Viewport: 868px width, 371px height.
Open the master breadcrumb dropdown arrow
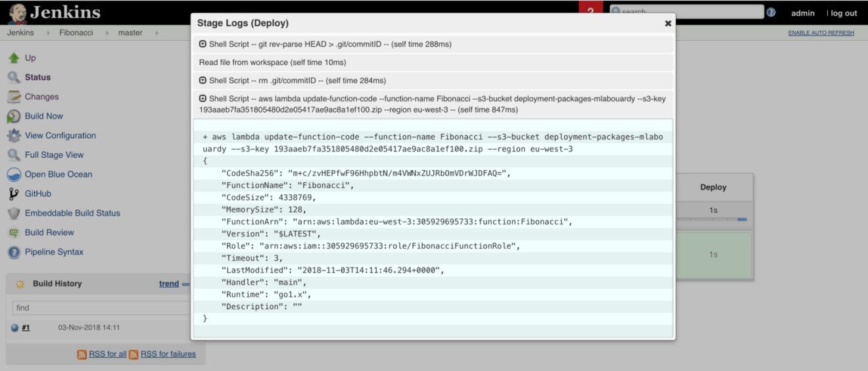tap(157, 33)
